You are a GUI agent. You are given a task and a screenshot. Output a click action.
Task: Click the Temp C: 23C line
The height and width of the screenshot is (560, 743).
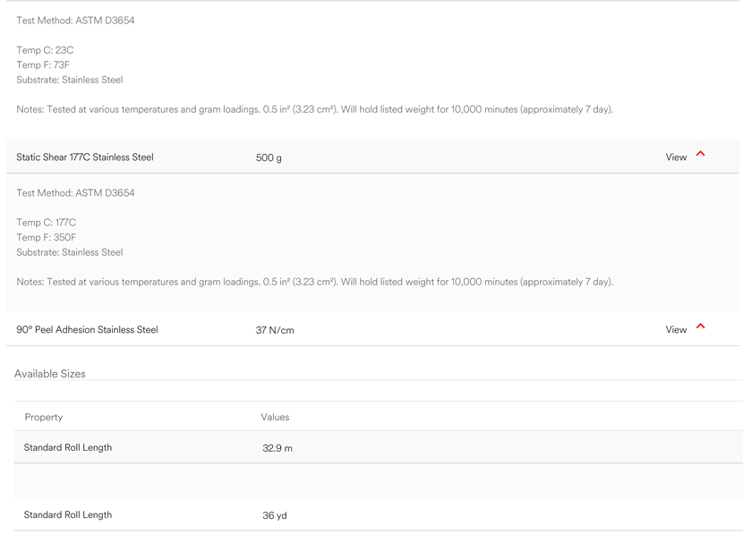[45, 50]
